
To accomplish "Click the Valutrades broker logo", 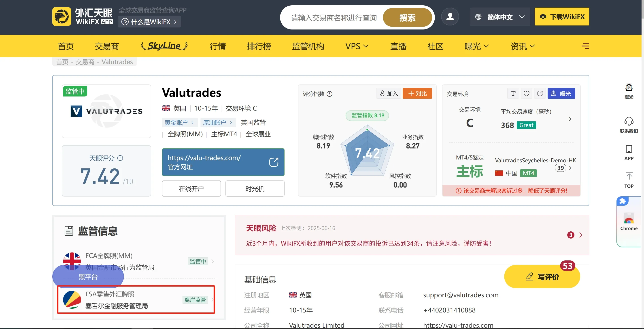I will click(x=106, y=111).
